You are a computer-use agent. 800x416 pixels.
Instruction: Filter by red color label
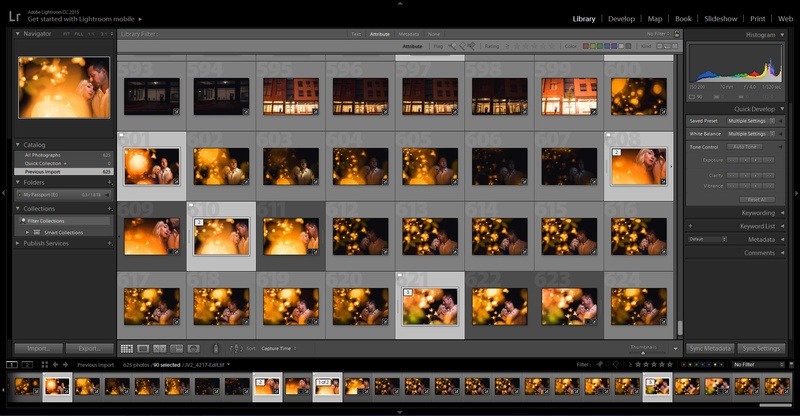[x=586, y=46]
